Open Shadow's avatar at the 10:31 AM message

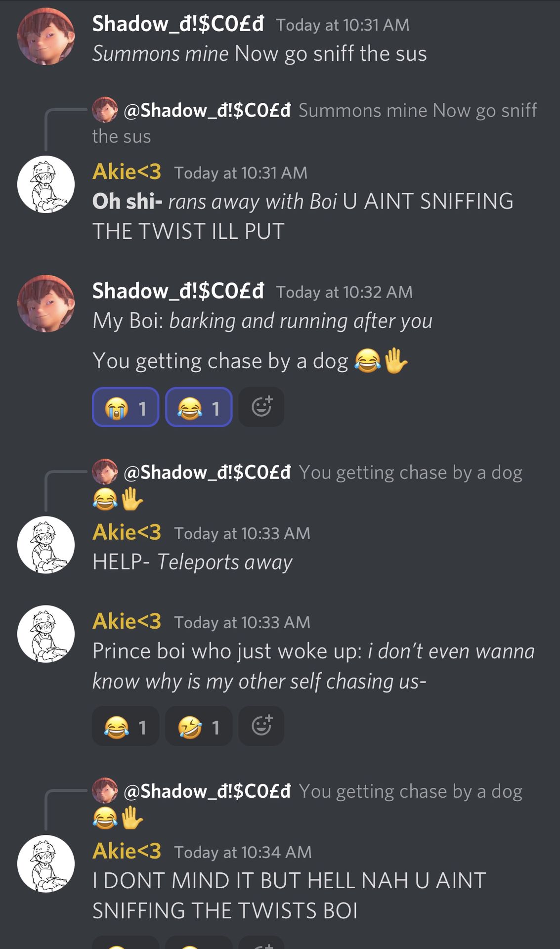coord(46,36)
